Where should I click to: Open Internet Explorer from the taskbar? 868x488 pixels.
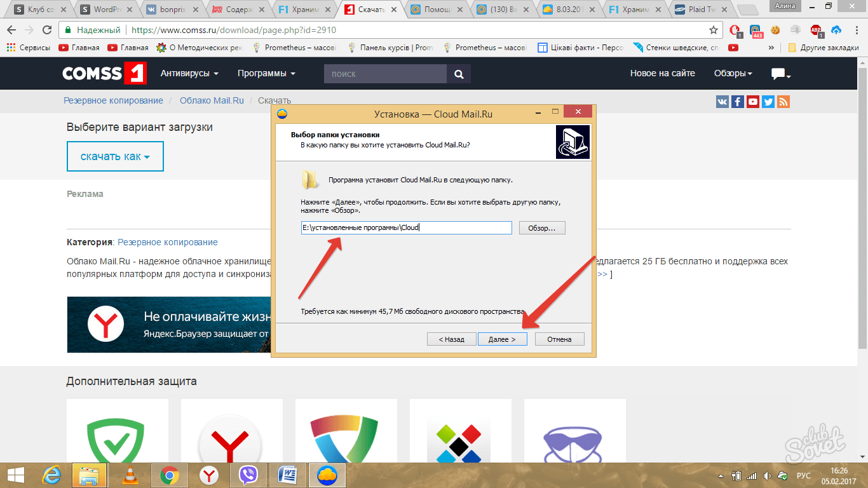point(51,475)
